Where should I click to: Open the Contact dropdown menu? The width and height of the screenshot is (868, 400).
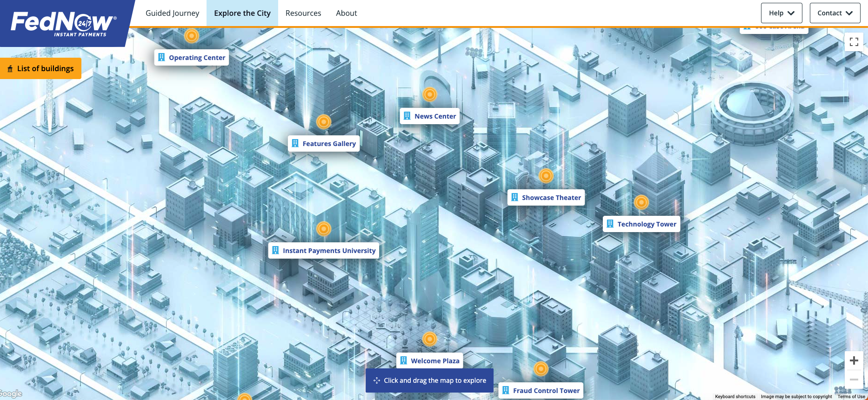[x=835, y=13]
